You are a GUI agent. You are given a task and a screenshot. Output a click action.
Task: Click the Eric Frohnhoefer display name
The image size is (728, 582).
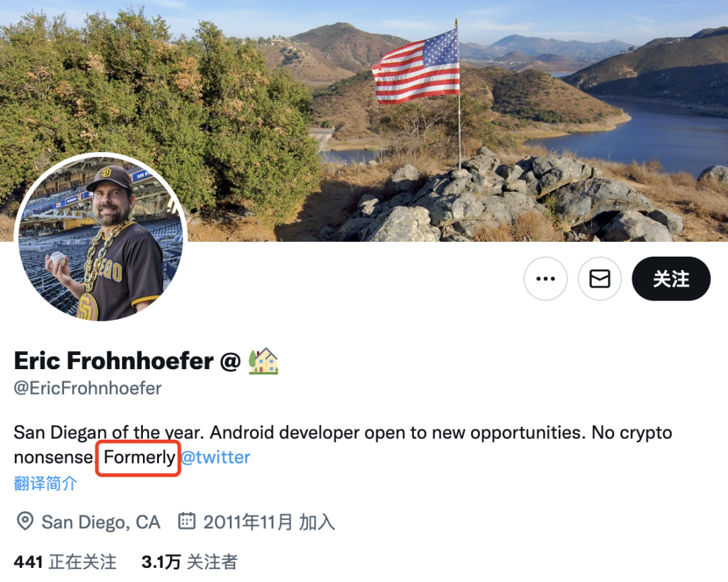click(x=114, y=360)
